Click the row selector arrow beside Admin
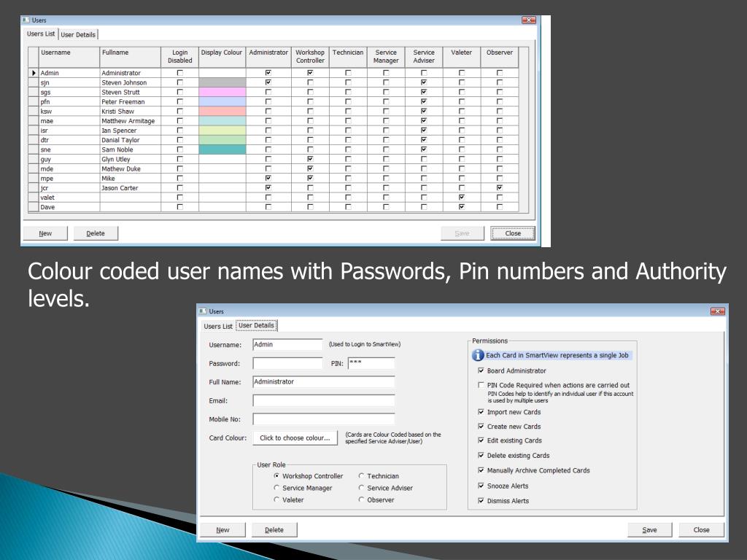The image size is (747, 560). tap(34, 73)
